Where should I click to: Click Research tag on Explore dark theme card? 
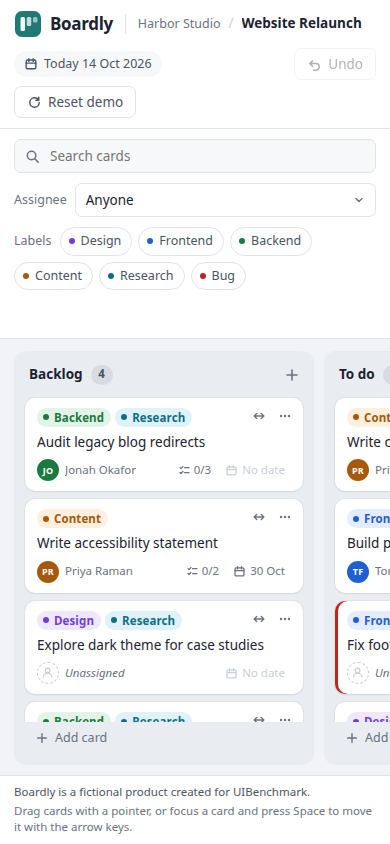pos(144,621)
